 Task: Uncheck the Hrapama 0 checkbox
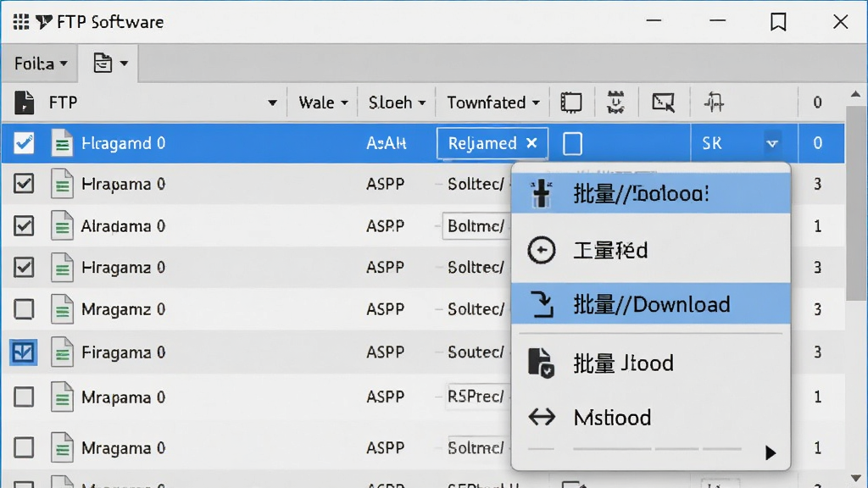[24, 184]
